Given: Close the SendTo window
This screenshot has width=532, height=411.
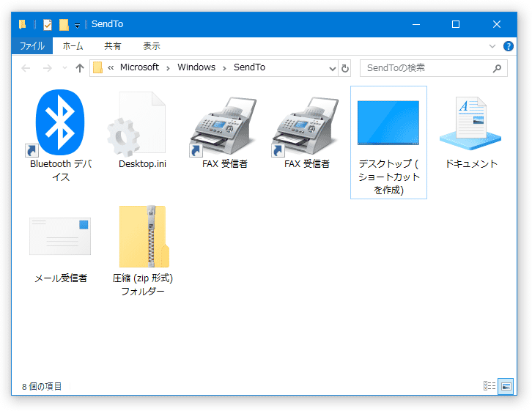Looking at the screenshot, I should pos(496,24).
